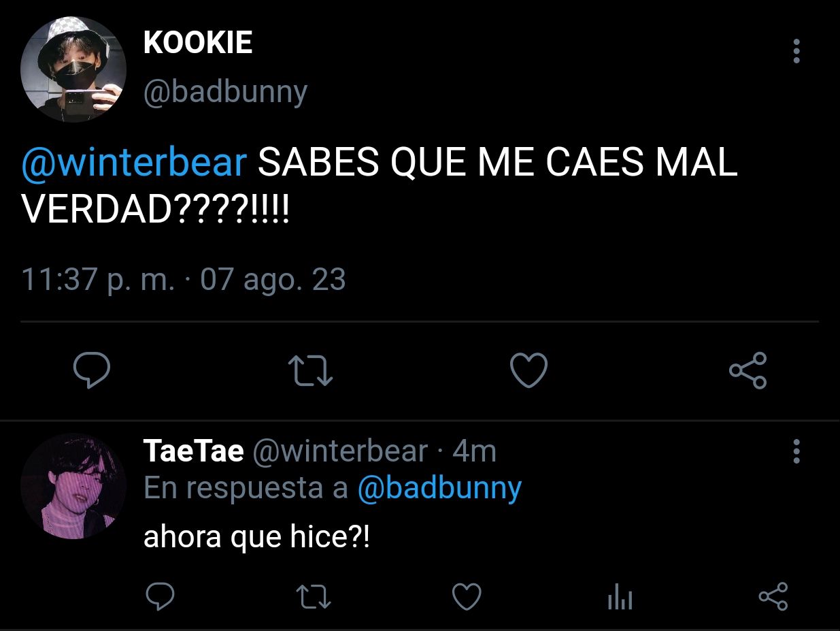This screenshot has height=631, width=840.
Task: Like TaeTae's 'ahora que hice' reply
Action: [467, 597]
